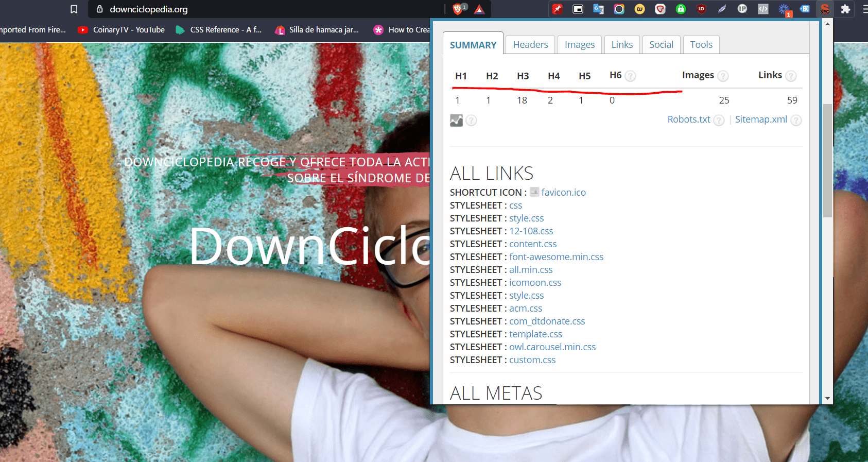Viewport: 868px width, 462px height.
Task: Switch to the Tools tab
Action: click(x=701, y=45)
